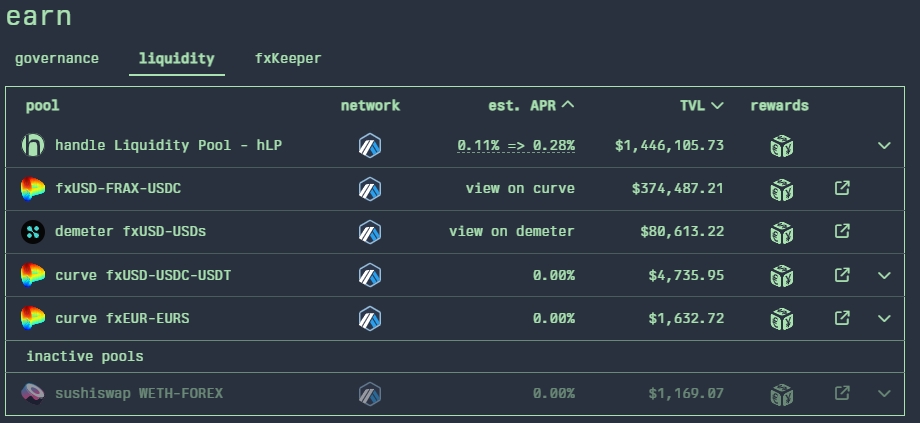The image size is (920, 423).
Task: Click Arbitrum network icon for demeter fxUSD-USDs
Action: 370,232
